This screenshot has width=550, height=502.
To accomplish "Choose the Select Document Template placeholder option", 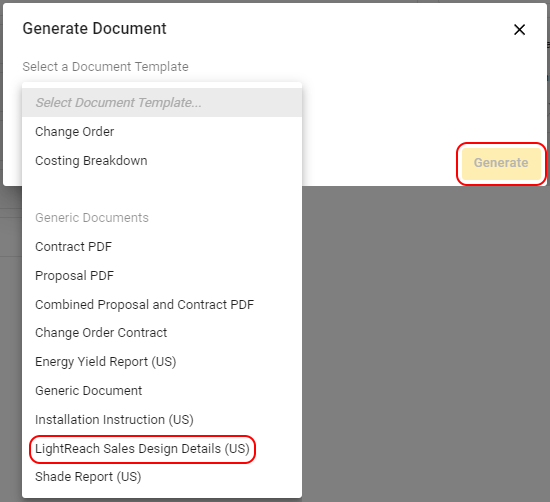I will [162, 102].
